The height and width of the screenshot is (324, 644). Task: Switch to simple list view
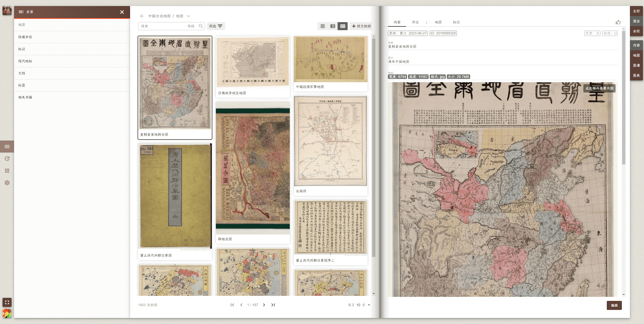(323, 26)
